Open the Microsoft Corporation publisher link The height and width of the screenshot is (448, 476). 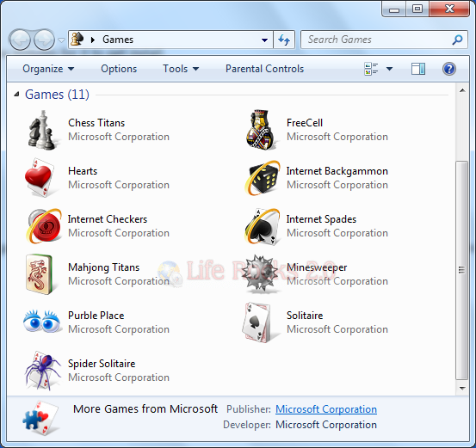click(x=326, y=409)
